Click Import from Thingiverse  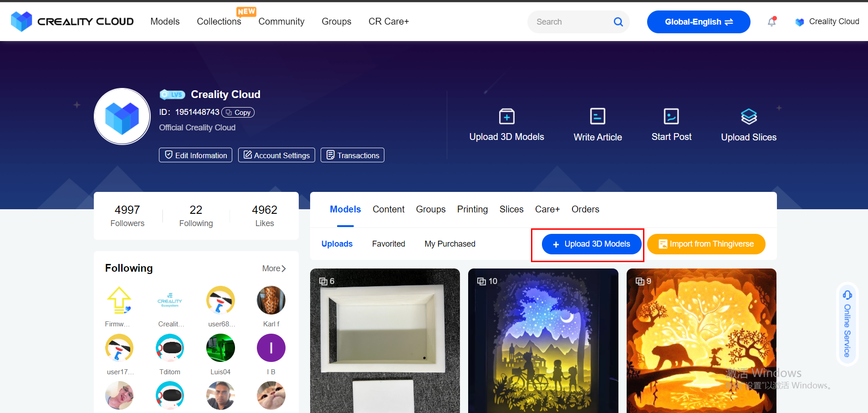705,244
